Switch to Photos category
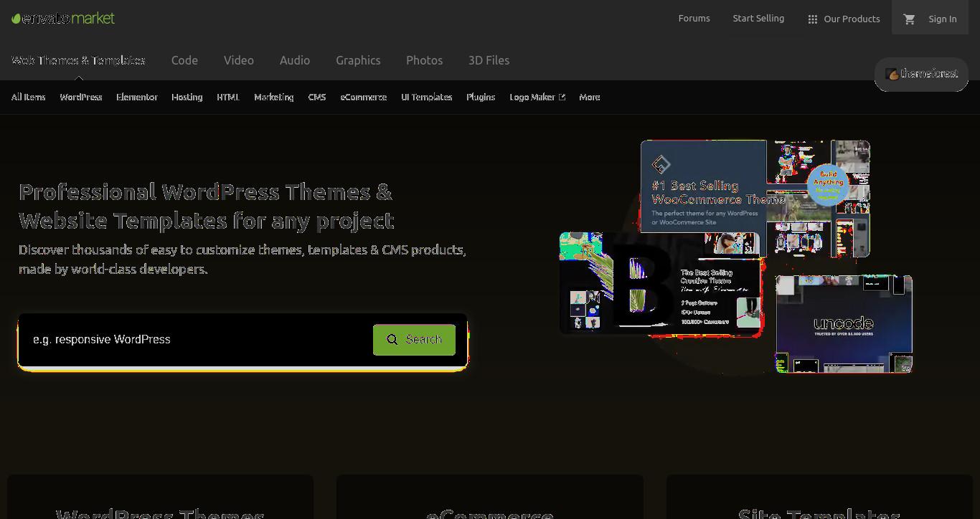The image size is (980, 519). point(424,60)
